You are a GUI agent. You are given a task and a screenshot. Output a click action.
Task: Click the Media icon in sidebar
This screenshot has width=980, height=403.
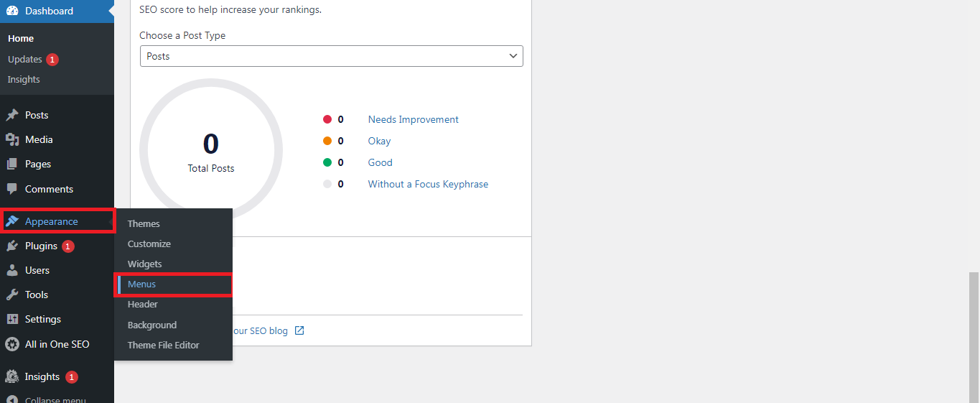point(12,139)
